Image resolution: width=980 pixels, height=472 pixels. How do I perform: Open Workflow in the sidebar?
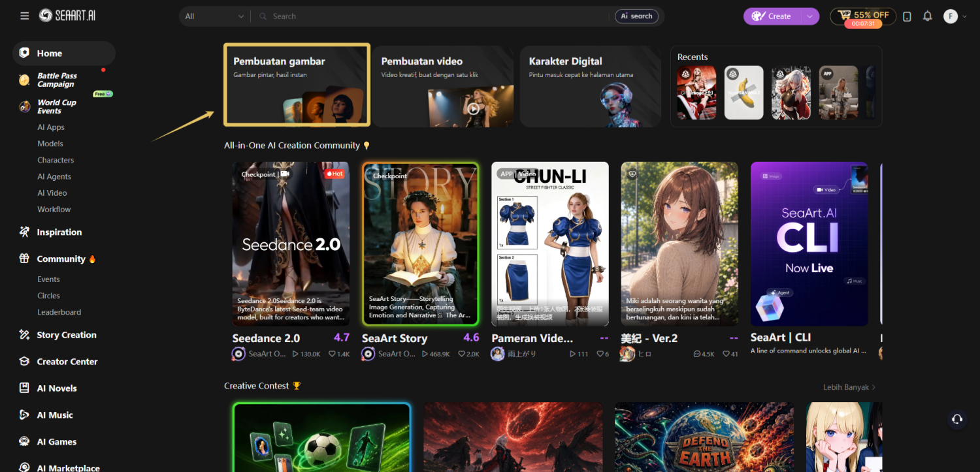tap(54, 210)
